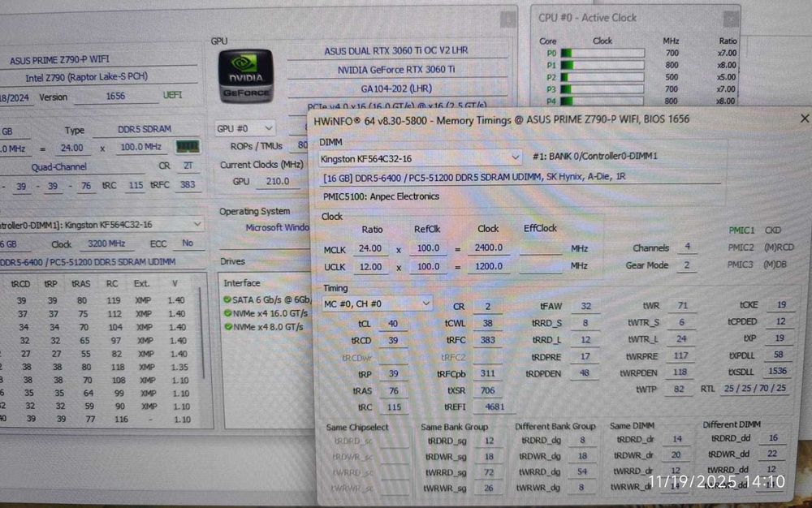
Task: Click the tRDRD_dd value 16
Action: [773, 438]
